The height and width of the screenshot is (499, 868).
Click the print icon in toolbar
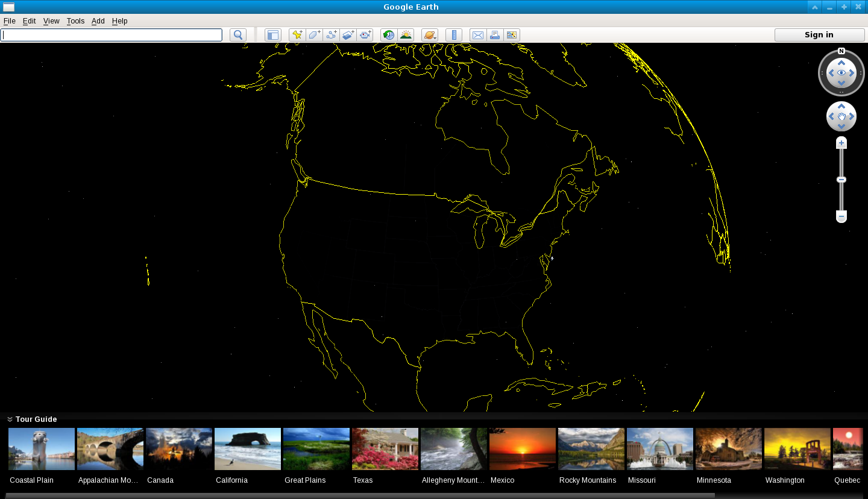(495, 35)
